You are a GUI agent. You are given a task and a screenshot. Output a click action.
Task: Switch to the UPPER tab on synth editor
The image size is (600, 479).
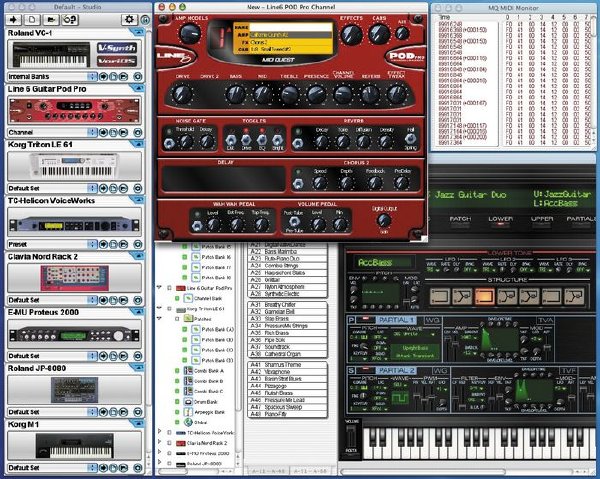pos(542,220)
